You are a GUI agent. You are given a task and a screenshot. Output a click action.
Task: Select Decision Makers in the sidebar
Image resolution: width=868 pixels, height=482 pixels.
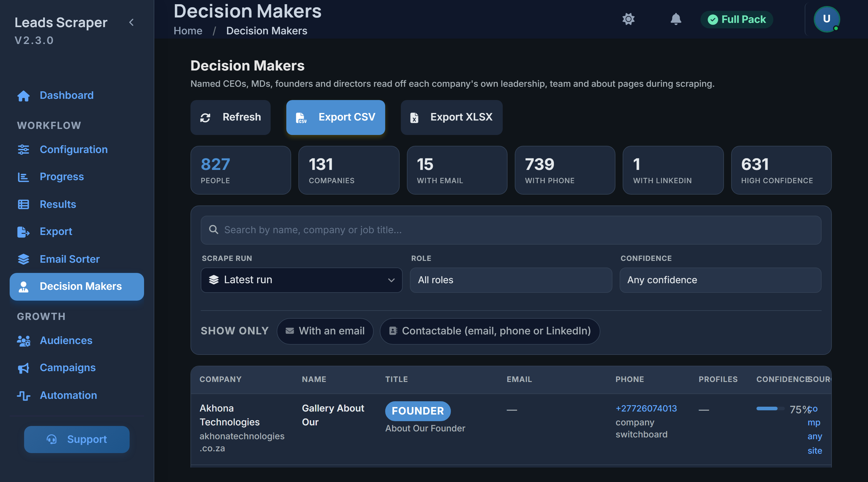[77, 286]
